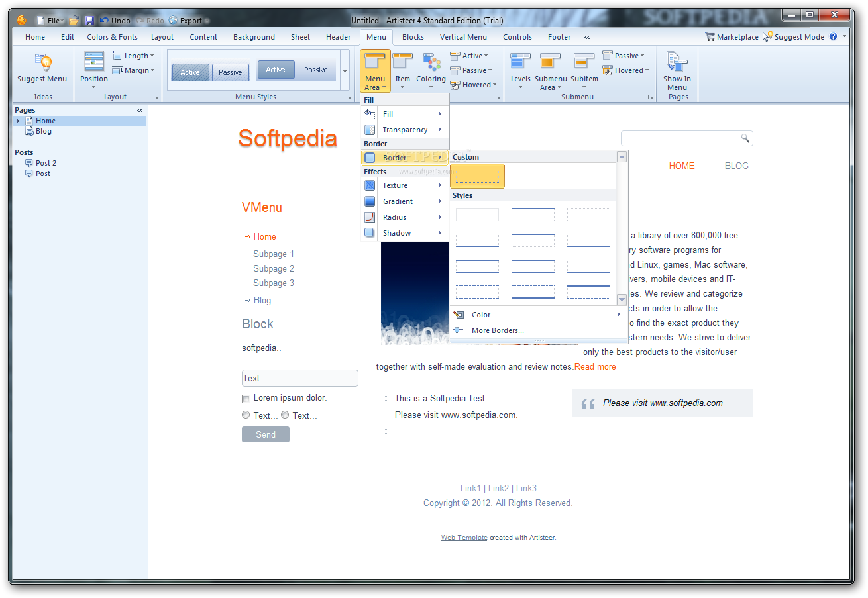Click the Open folder icon in quick toolbar
Viewport: 868px width, 598px height.
tap(74, 21)
